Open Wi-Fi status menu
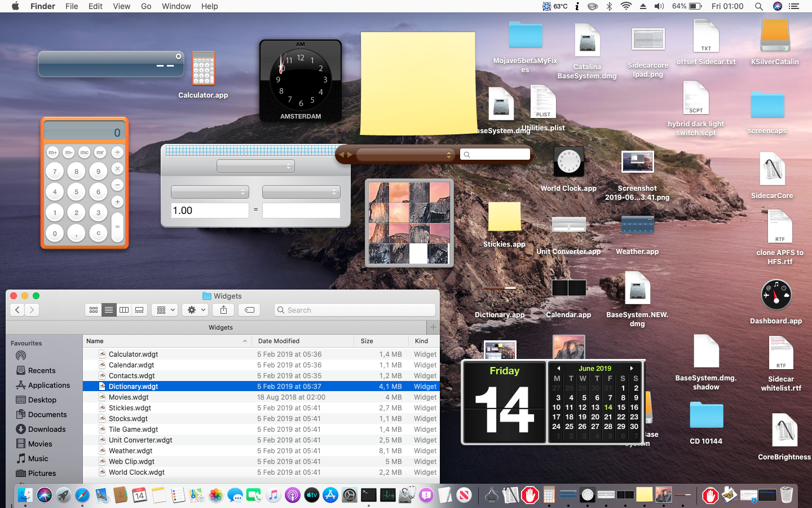 tap(626, 6)
